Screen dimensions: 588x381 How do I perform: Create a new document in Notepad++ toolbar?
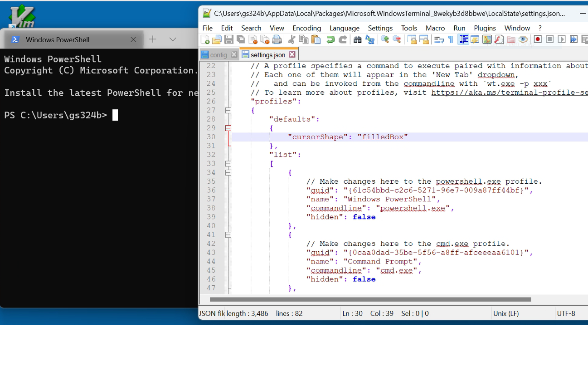point(205,39)
